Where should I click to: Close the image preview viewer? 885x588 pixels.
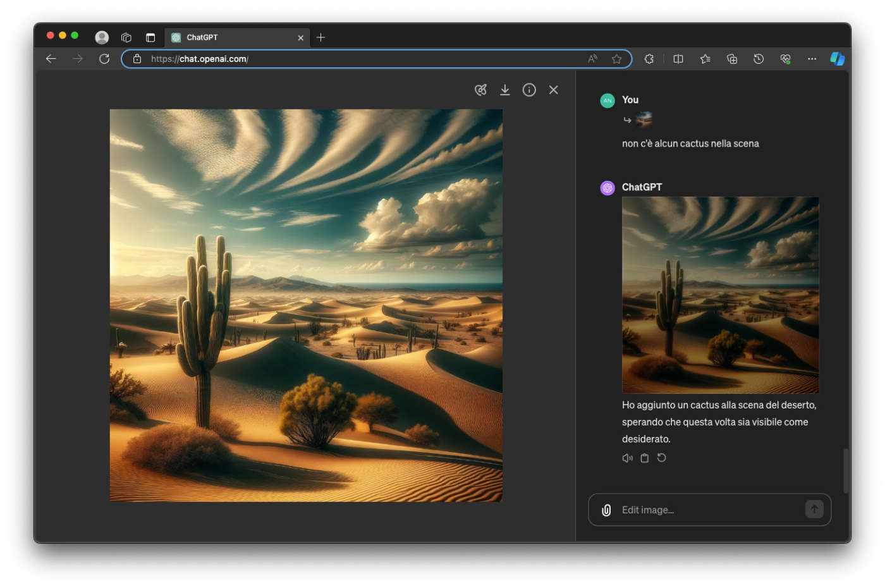[x=553, y=90]
